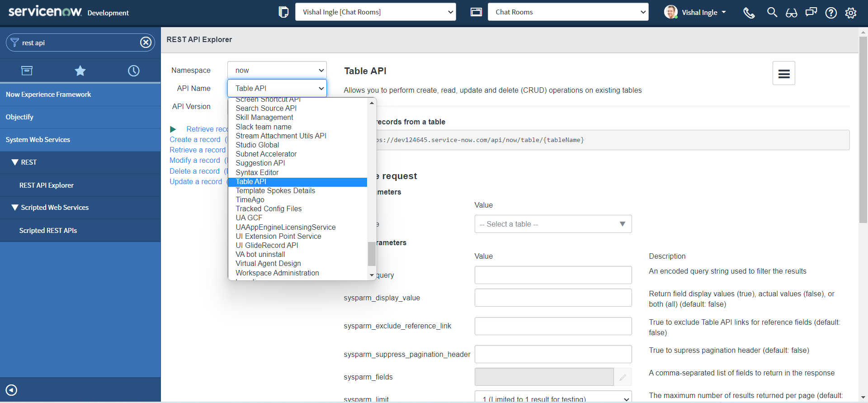
Task: Open the sysparm_limit dropdown
Action: click(553, 397)
